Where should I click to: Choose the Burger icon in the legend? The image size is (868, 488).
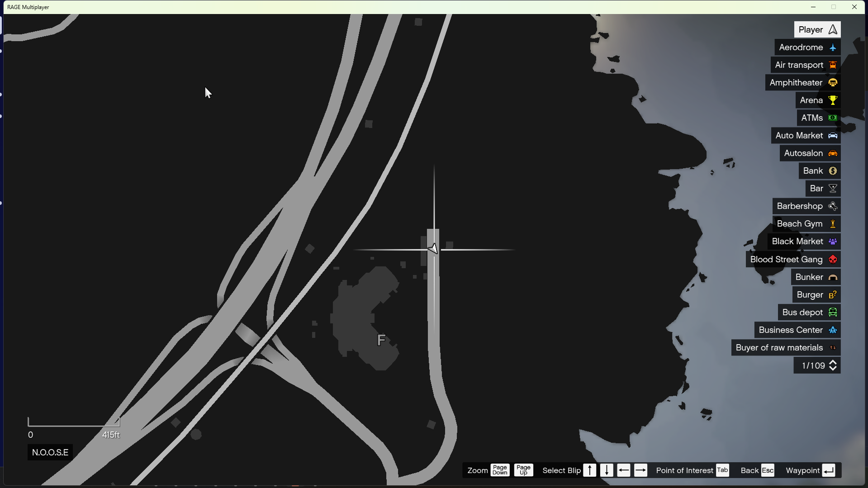point(833,295)
